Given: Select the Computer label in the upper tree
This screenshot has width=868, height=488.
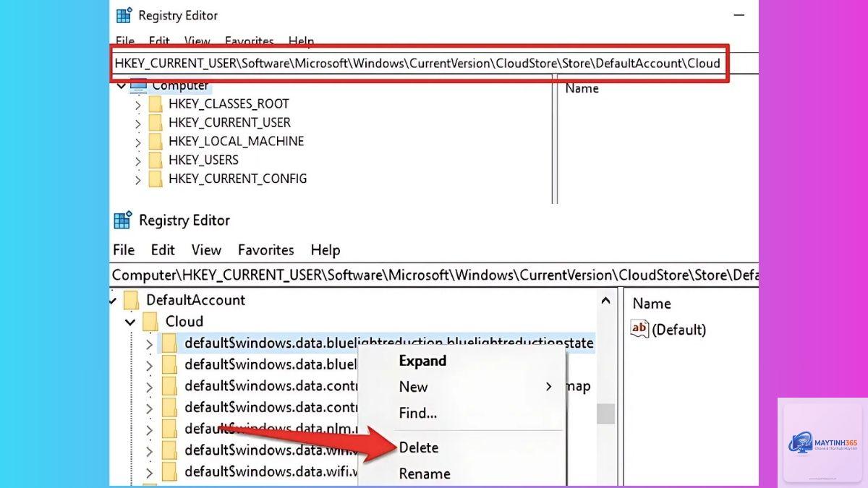Looking at the screenshot, I should pyautogui.click(x=180, y=86).
